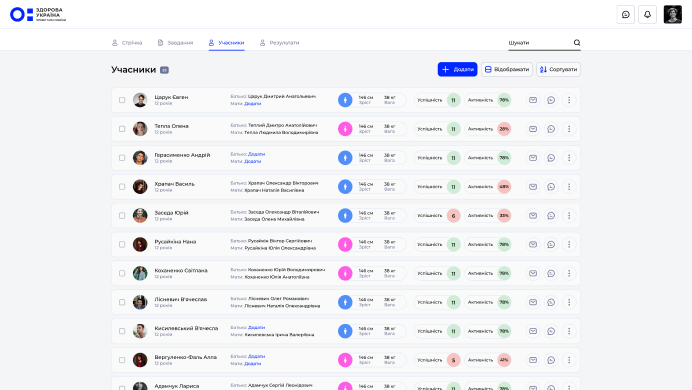Screen dimensions: 692x390
Task: Click the pink female gender icon for Тепла Олена
Action: pyautogui.click(x=345, y=129)
